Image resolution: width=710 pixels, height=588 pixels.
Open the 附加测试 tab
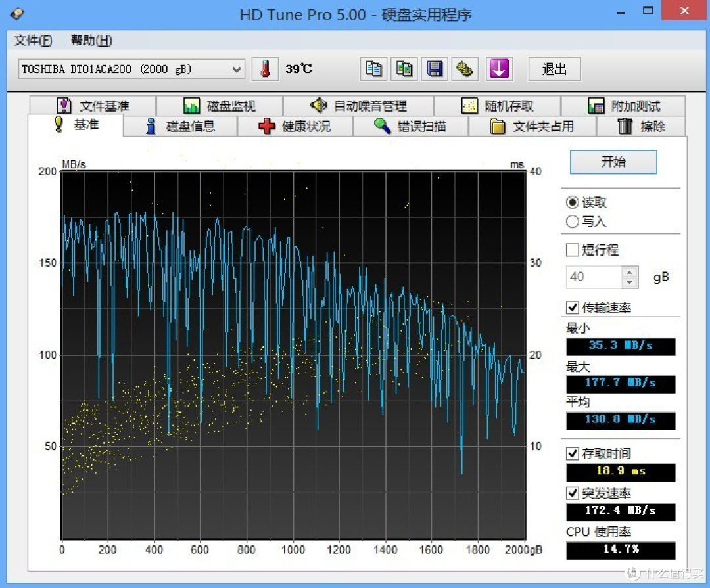(623, 106)
